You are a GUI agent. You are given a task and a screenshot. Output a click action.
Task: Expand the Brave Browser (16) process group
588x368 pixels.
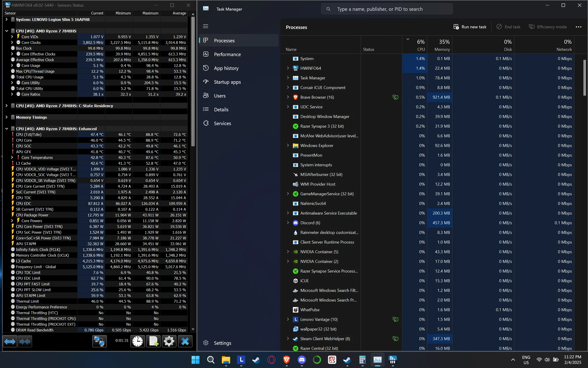click(288, 97)
